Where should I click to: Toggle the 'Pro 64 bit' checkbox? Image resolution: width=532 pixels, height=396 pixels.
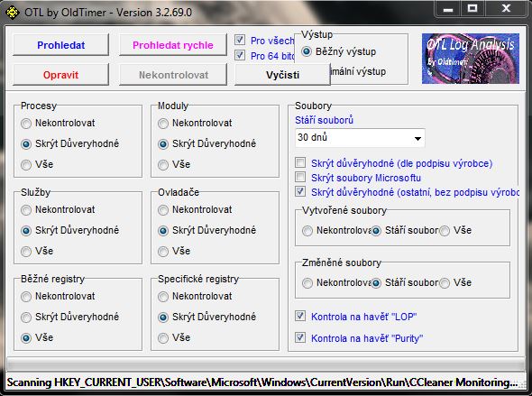pyautogui.click(x=240, y=55)
